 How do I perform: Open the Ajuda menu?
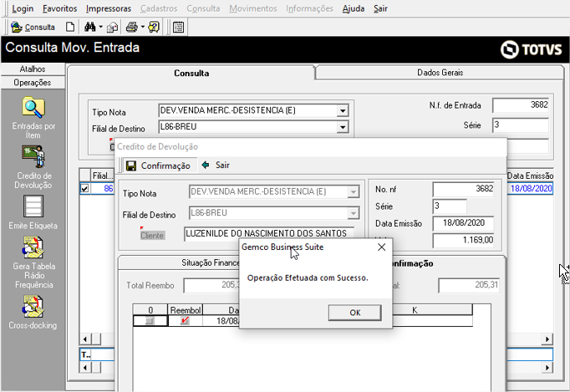(354, 8)
